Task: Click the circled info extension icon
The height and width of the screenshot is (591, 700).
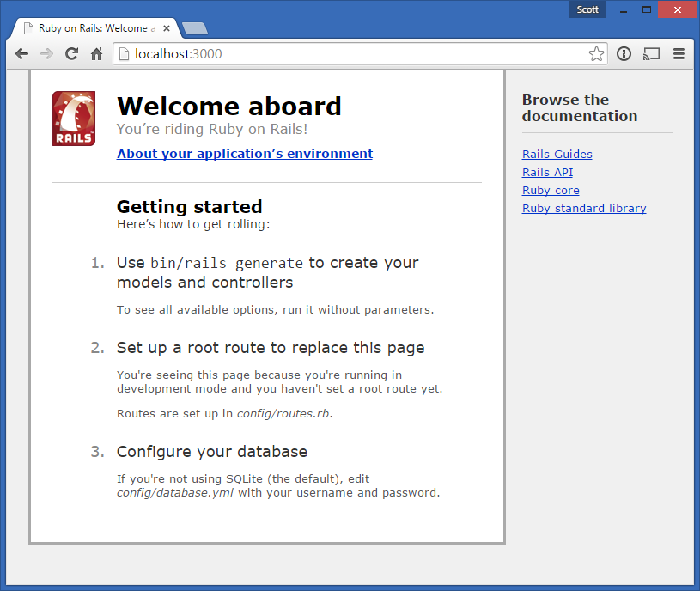Action: click(x=624, y=54)
